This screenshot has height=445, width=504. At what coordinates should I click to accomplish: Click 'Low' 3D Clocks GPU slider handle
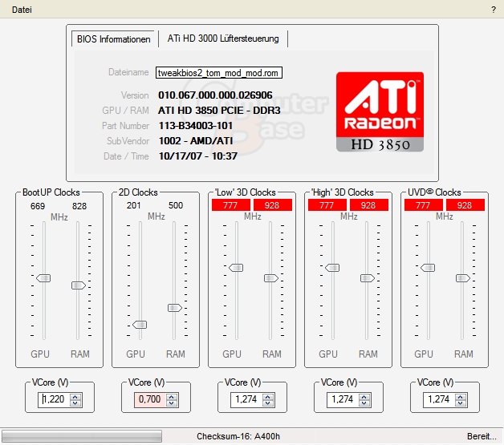tap(236, 268)
